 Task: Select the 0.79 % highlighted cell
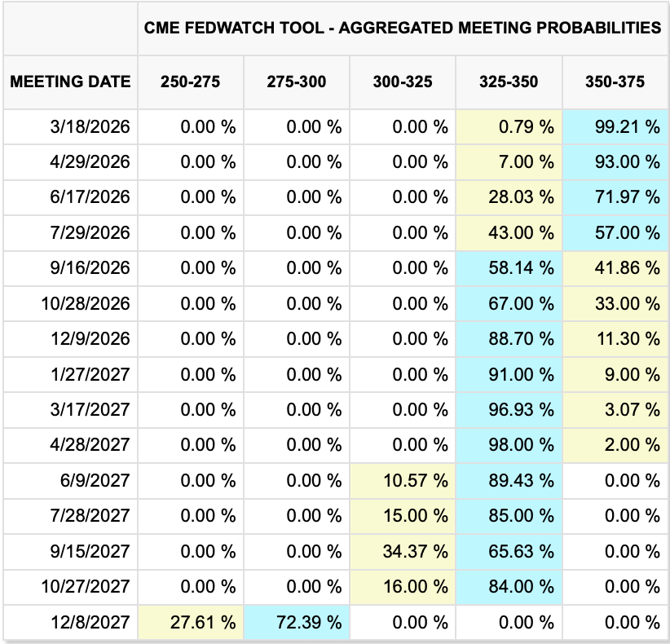(x=509, y=126)
